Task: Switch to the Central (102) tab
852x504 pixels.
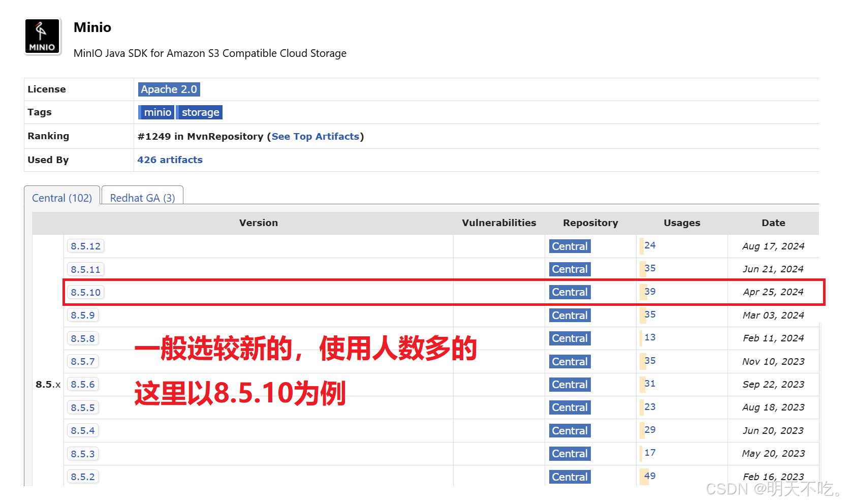Action: [62, 198]
